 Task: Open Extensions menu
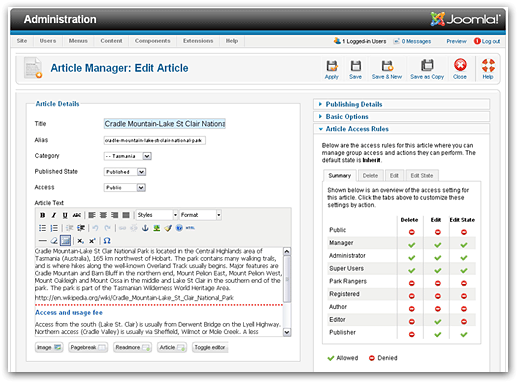point(198,41)
